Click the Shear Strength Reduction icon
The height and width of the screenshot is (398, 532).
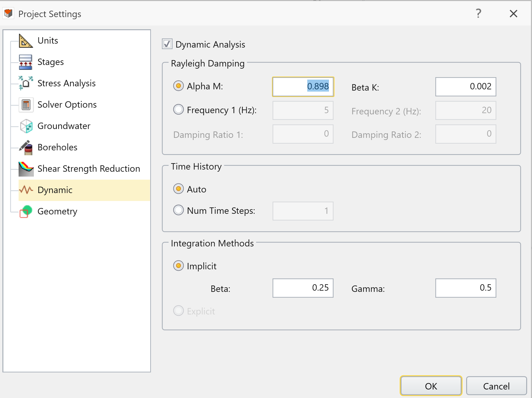26,169
